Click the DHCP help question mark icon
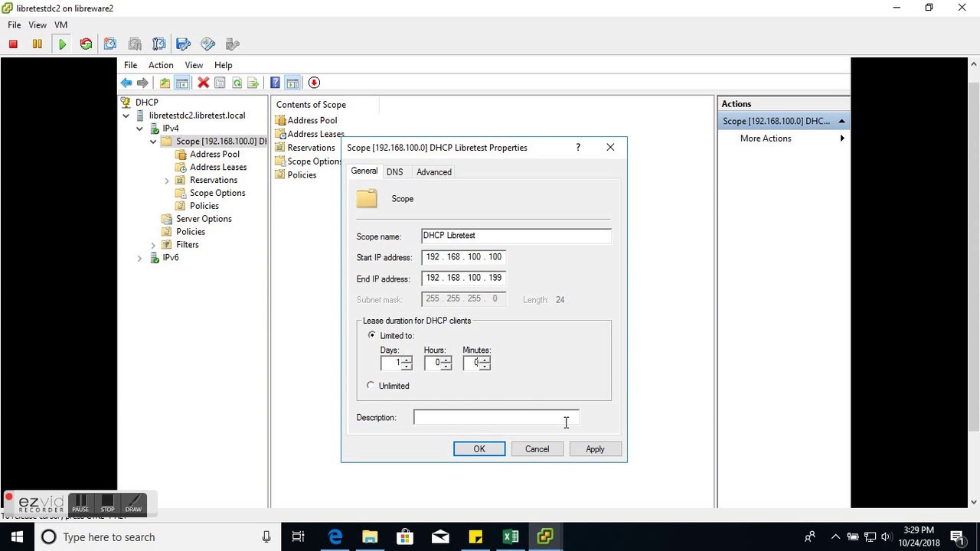The image size is (980, 551). point(275,83)
